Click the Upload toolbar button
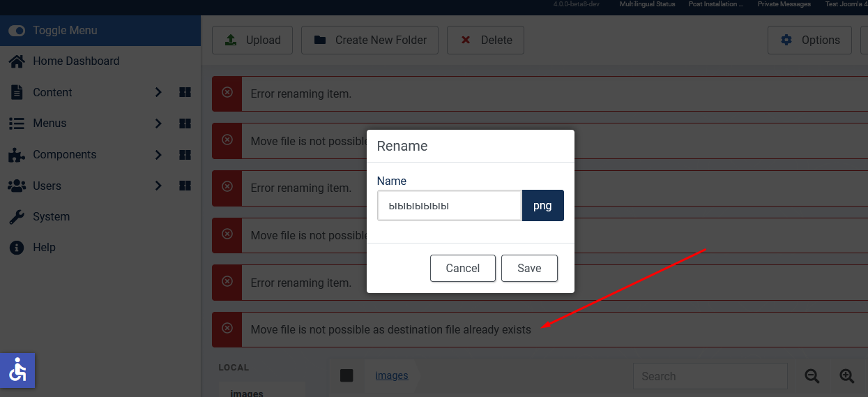Screen dimensions: 868x397 coord(253,40)
